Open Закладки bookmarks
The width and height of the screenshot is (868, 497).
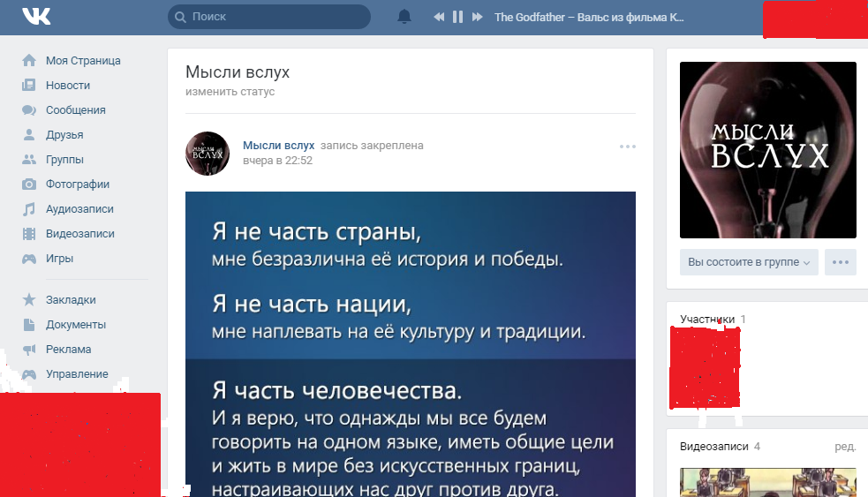(71, 300)
